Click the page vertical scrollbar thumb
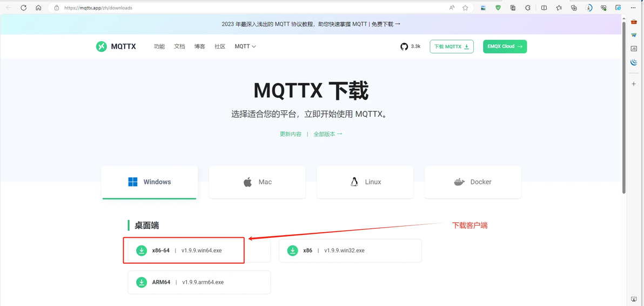 [x=624, y=107]
